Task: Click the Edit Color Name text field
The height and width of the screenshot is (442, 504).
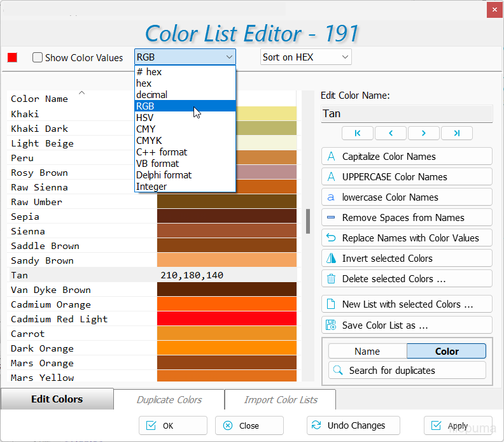Action: (407, 114)
